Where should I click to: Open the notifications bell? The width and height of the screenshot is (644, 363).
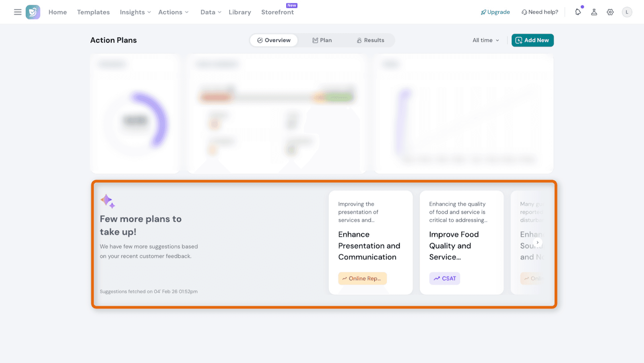(578, 12)
